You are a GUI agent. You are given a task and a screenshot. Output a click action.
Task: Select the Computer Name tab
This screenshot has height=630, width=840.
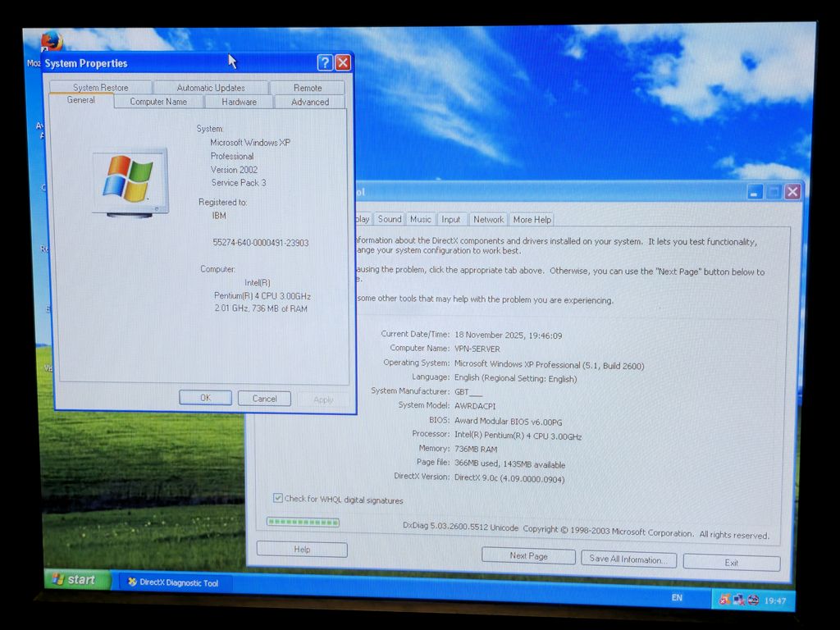click(158, 102)
